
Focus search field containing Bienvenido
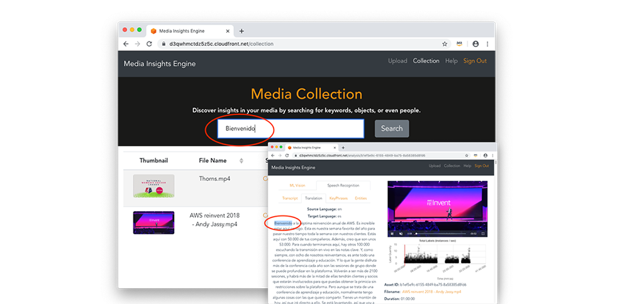pyautogui.click(x=291, y=128)
